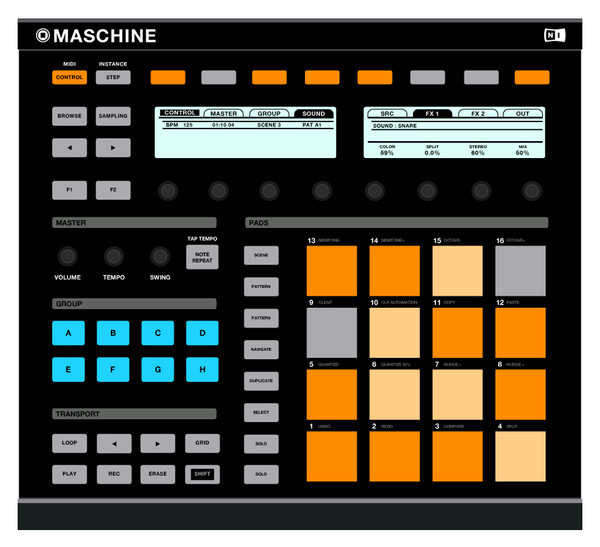Adjust the master SWING knob
The image size is (600, 547).
coord(160,256)
